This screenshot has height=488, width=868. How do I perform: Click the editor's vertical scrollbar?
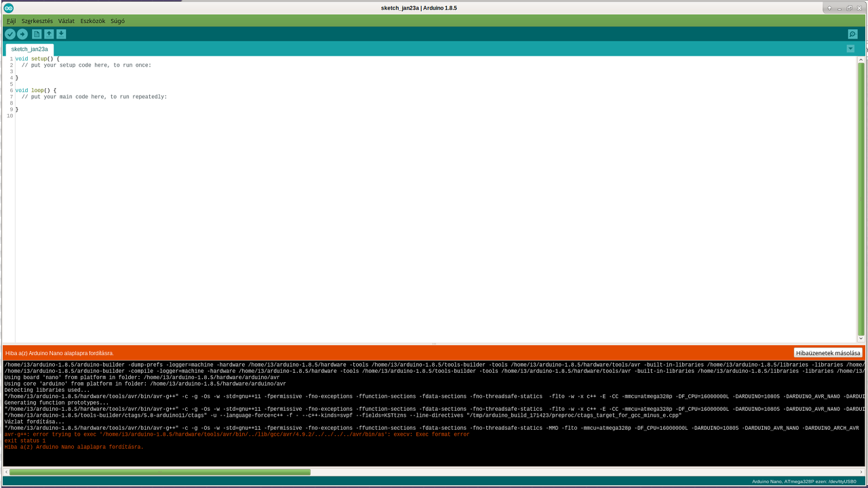pos(861,199)
